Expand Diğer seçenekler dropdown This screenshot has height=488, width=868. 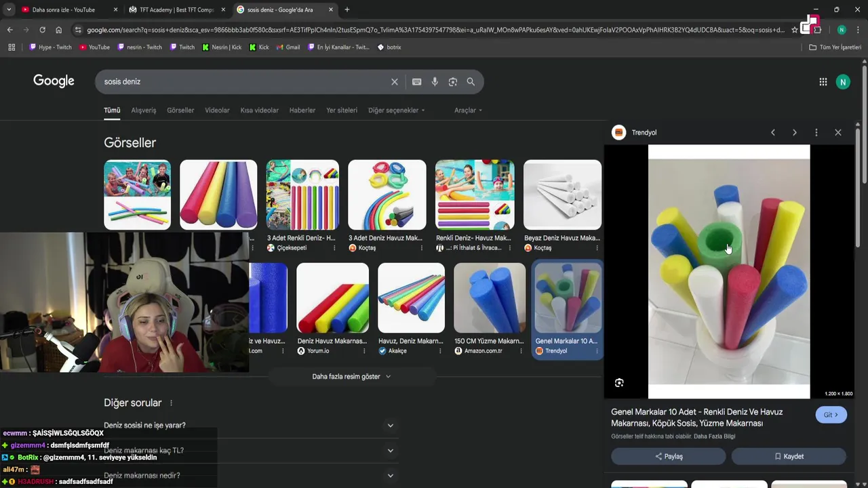tap(397, 110)
